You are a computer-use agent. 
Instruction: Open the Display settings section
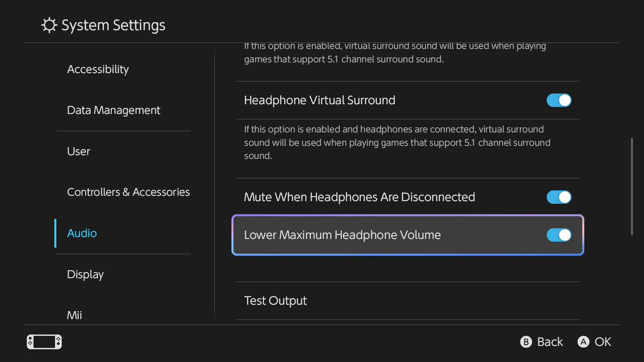pos(86,275)
